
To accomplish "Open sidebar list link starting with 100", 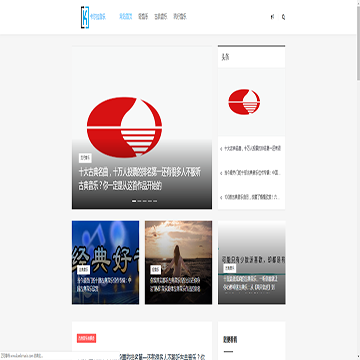I will point(252,197).
